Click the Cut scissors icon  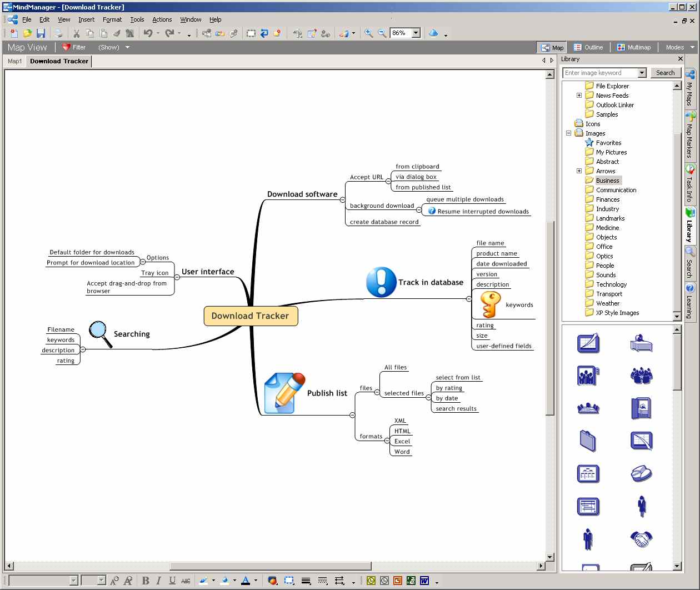(x=76, y=33)
